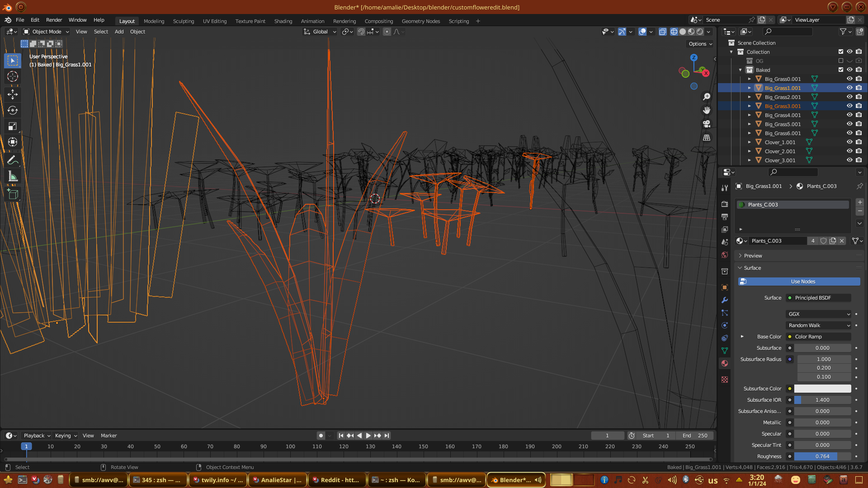Screen dimensions: 868x488
Task: Click the Options button in viewport
Action: [x=700, y=44]
